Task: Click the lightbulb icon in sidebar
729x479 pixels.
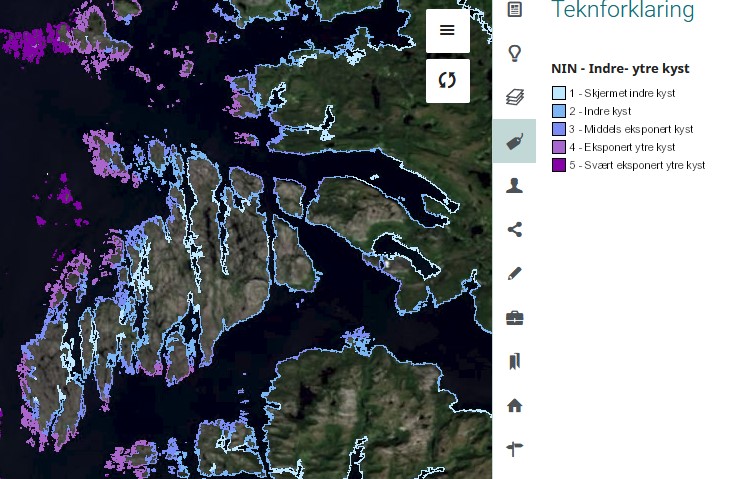Action: (515, 53)
